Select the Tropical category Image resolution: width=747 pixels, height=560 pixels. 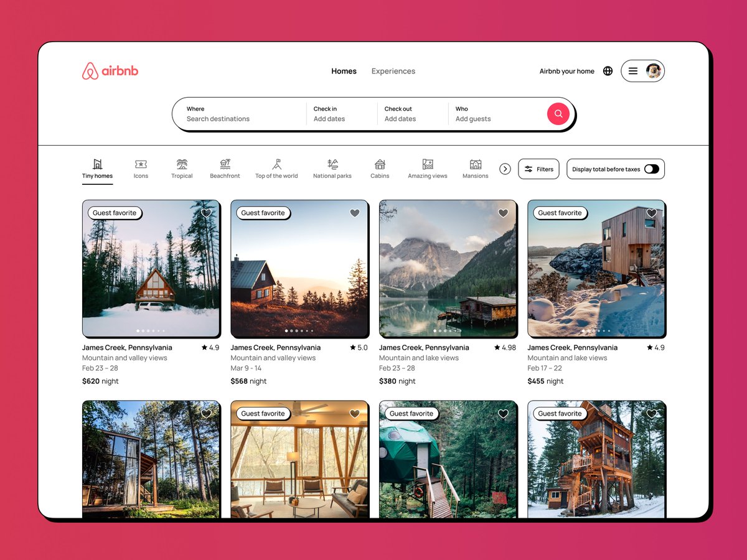click(x=182, y=169)
